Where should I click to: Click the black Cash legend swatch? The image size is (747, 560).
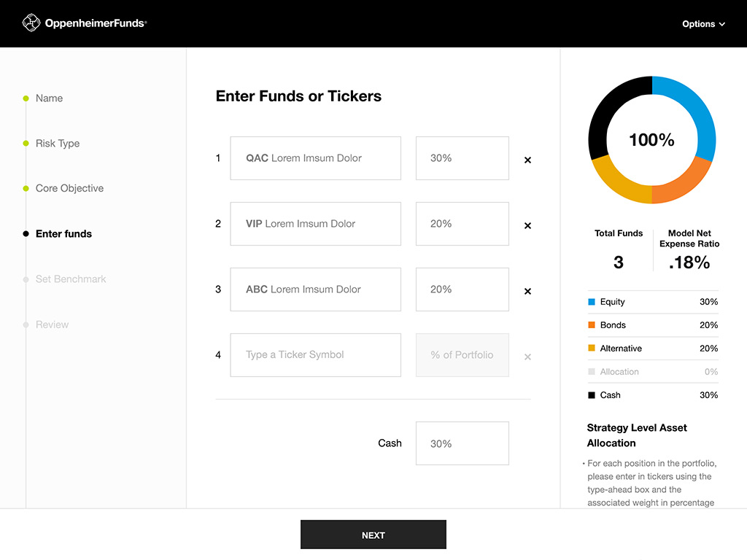pyautogui.click(x=592, y=395)
